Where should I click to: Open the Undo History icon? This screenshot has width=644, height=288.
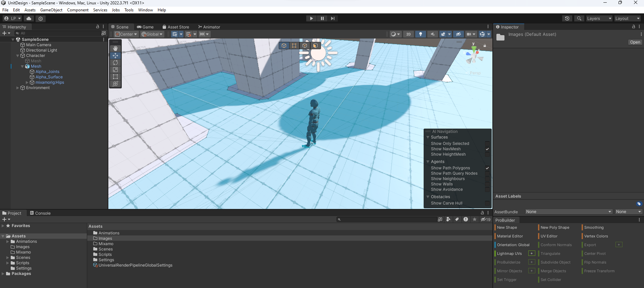click(567, 18)
